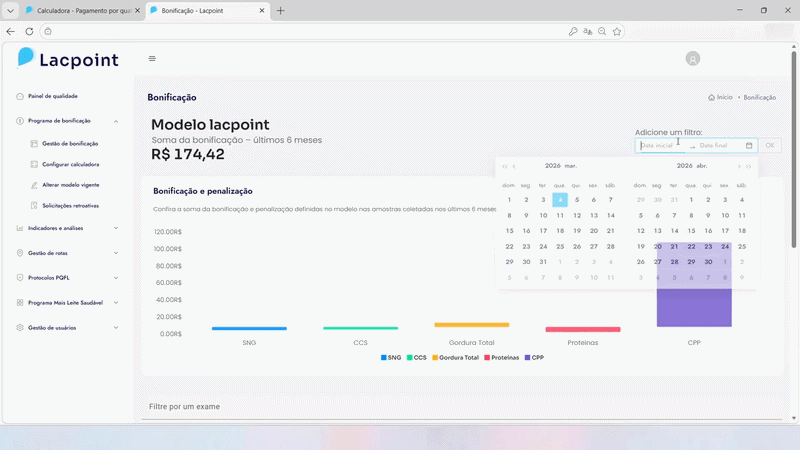Click the Gestão de bonificação icon
The image size is (800, 450).
pos(34,144)
